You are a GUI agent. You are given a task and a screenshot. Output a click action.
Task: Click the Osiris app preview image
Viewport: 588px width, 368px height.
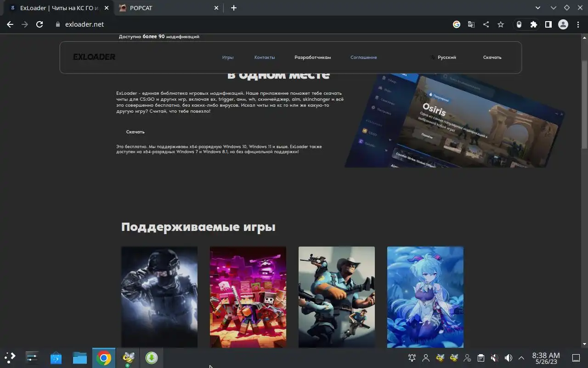[455, 121]
